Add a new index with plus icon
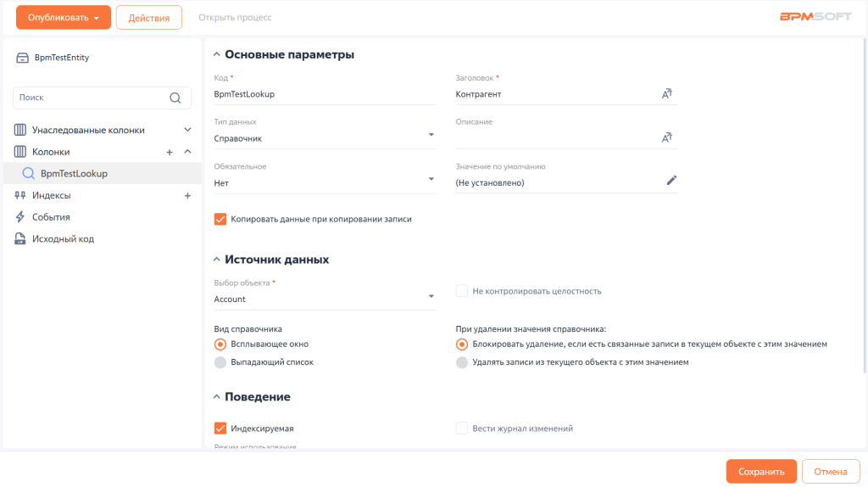 (x=187, y=196)
